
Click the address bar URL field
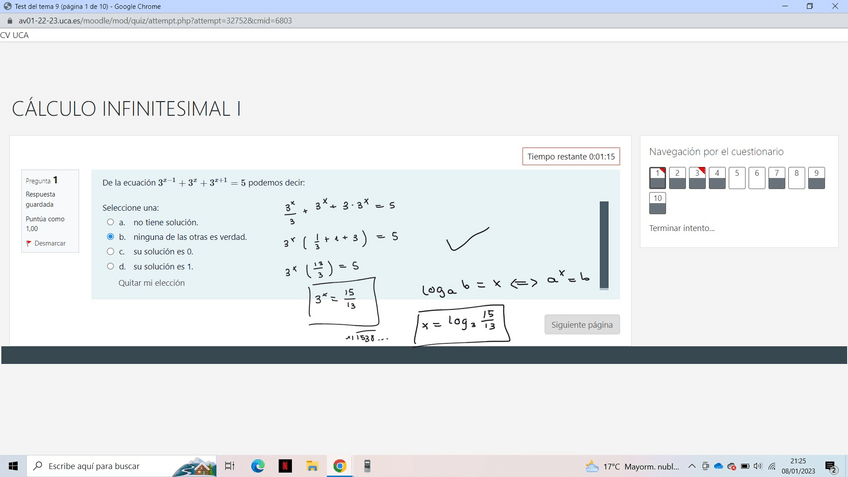[x=155, y=21]
